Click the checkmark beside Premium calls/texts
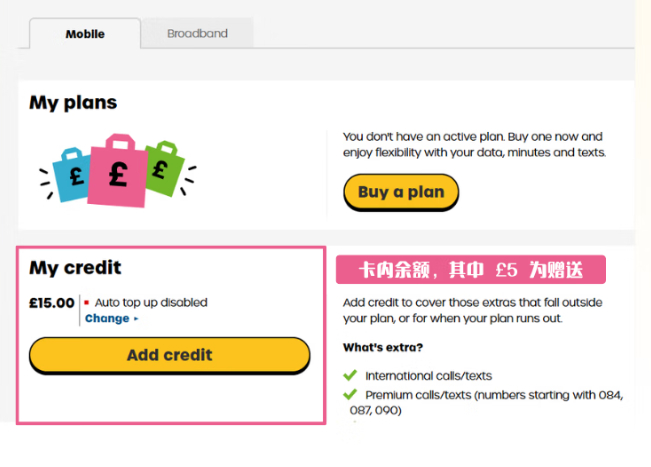Image resolution: width=651 pixels, height=467 pixels. (x=349, y=395)
